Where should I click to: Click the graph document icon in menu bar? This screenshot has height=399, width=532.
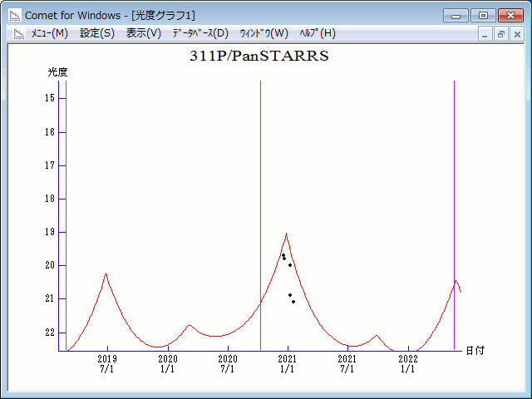17,33
